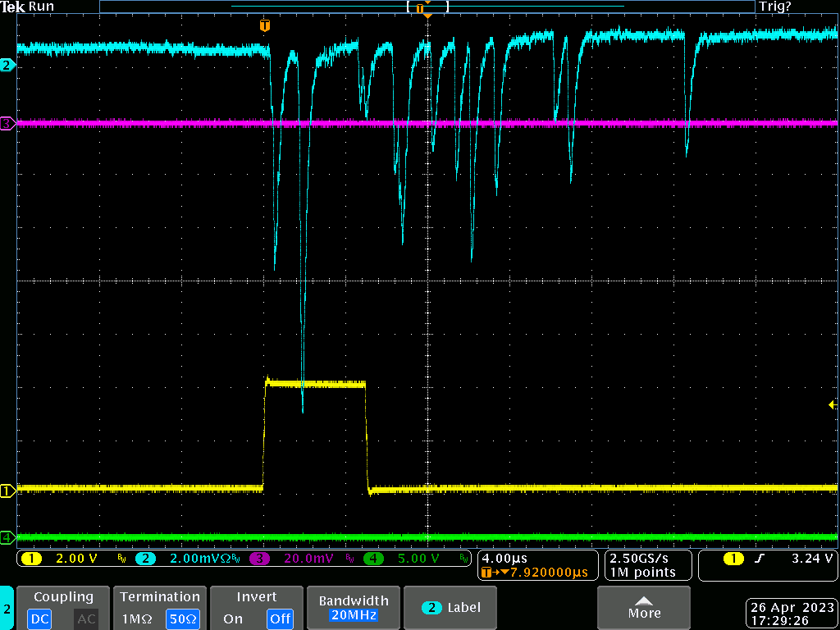Screen dimensions: 840x630
Task: Expand the More menu
Action: pos(644,608)
